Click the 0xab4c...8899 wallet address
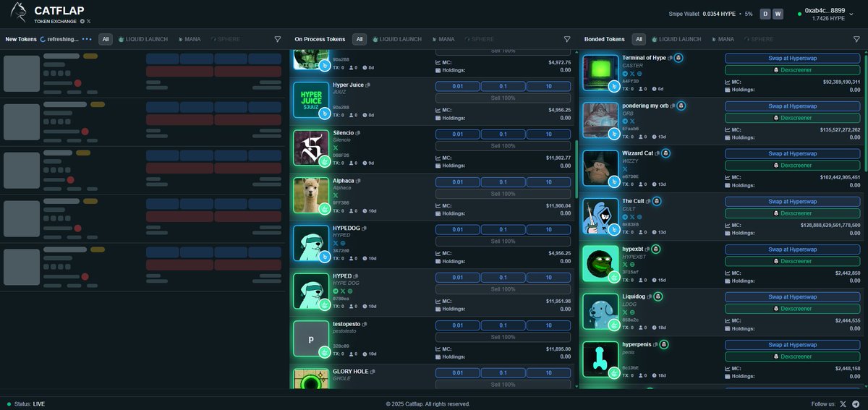This screenshot has width=868, height=410. (825, 10)
